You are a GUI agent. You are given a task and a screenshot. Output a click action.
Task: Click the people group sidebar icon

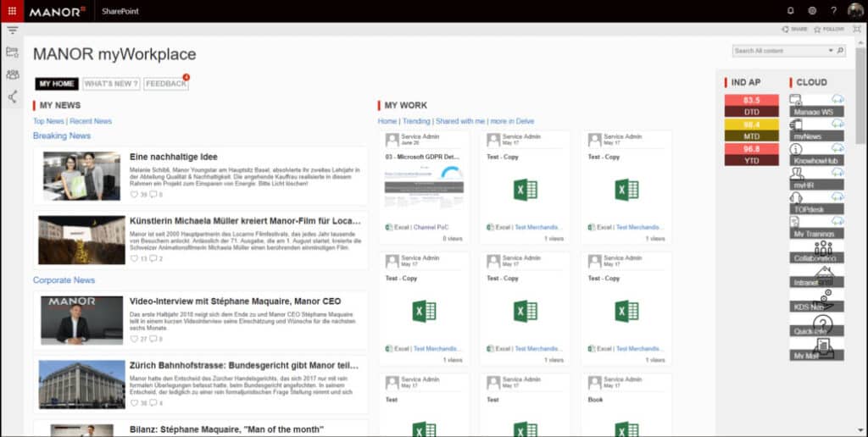point(12,75)
